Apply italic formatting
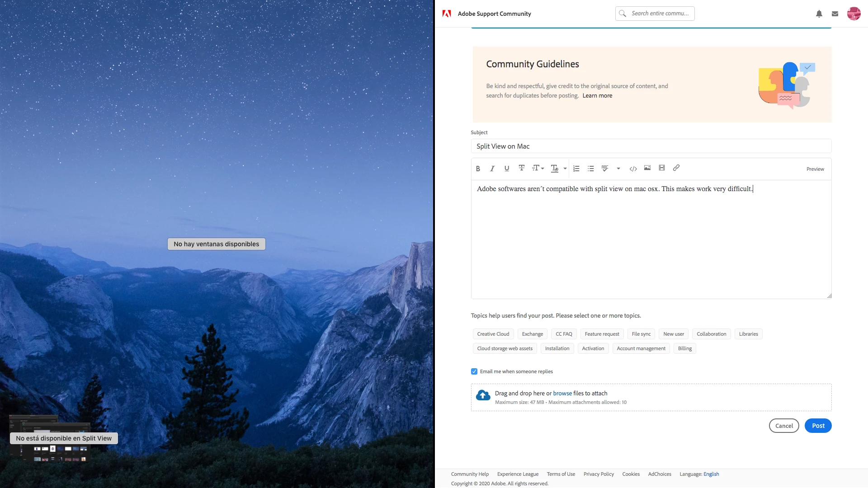Viewport: 868px width, 488px height. tap(492, 169)
